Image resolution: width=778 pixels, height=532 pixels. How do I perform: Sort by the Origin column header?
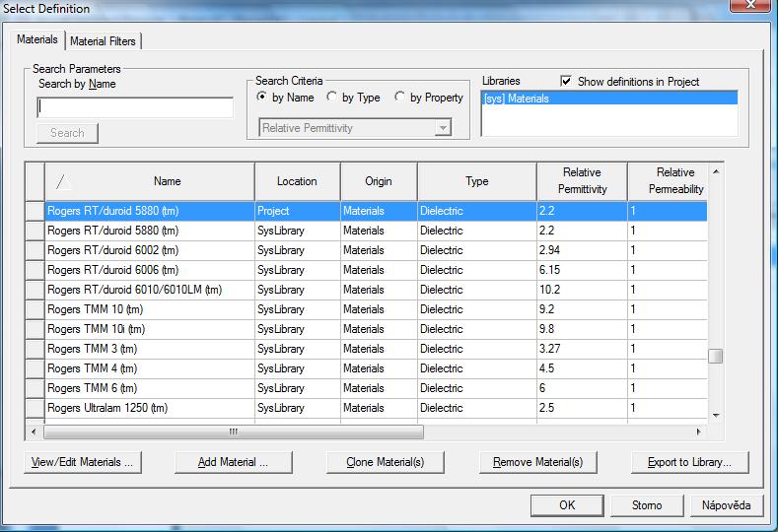pyautogui.click(x=379, y=181)
